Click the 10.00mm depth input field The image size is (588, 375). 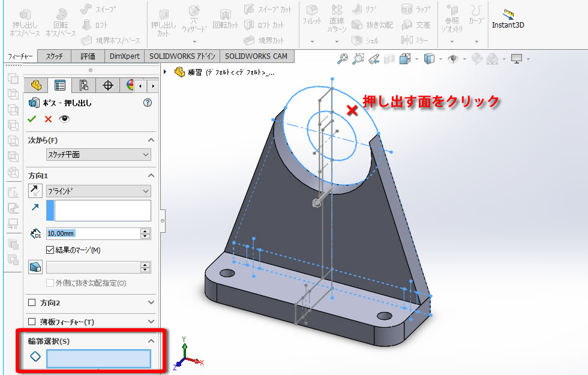93,233
